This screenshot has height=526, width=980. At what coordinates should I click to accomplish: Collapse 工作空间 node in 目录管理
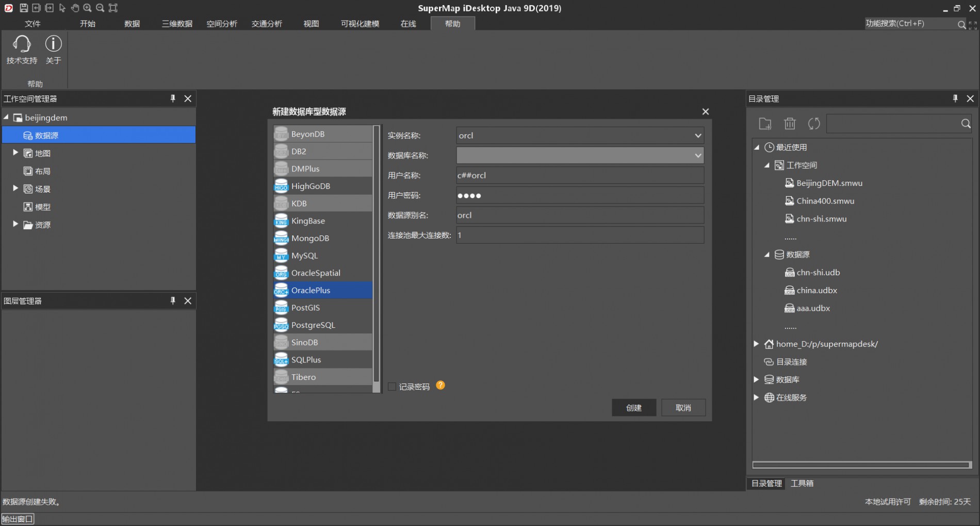(x=767, y=165)
